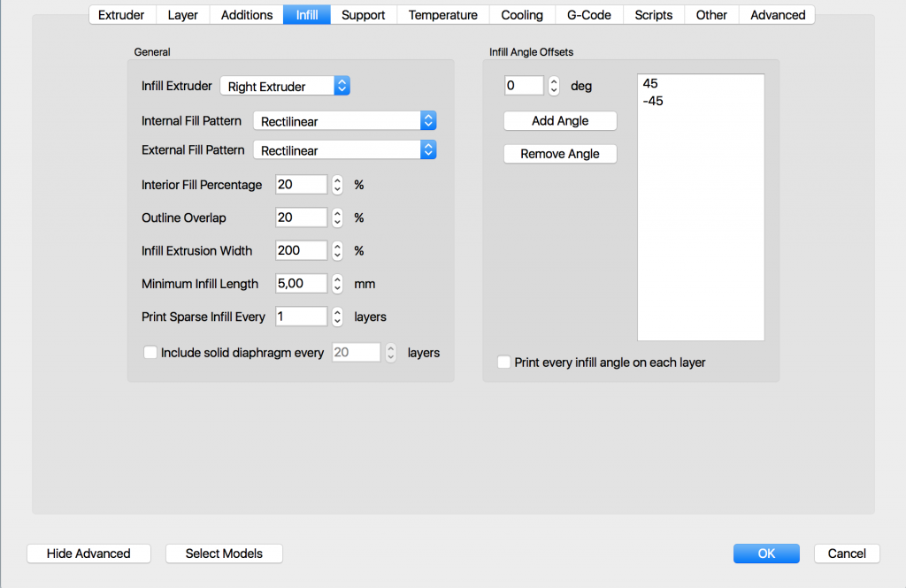Confirm settings with the OK button
Screen dimensions: 906x588
tap(766, 554)
